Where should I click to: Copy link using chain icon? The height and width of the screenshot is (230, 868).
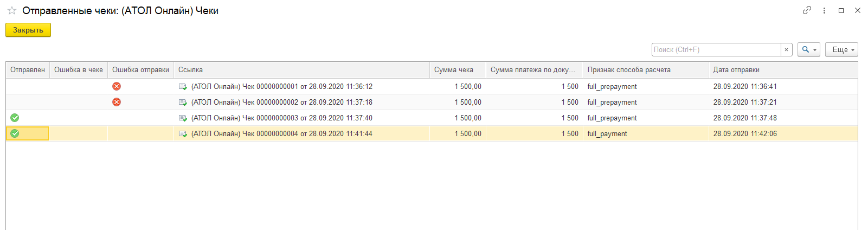pyautogui.click(x=807, y=10)
